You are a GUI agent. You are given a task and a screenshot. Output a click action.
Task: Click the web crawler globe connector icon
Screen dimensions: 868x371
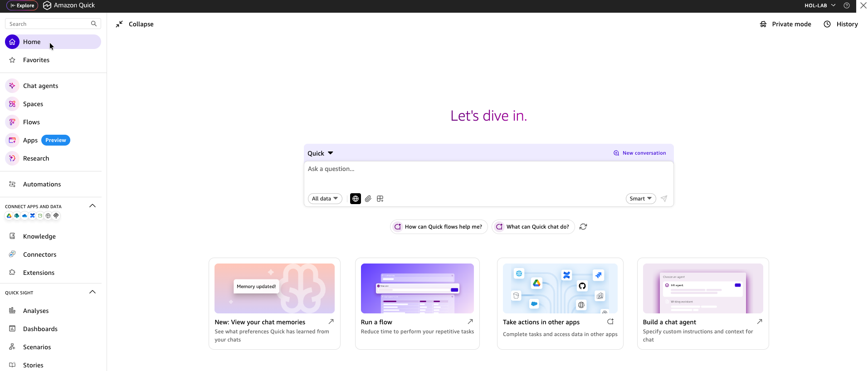pyautogui.click(x=48, y=216)
